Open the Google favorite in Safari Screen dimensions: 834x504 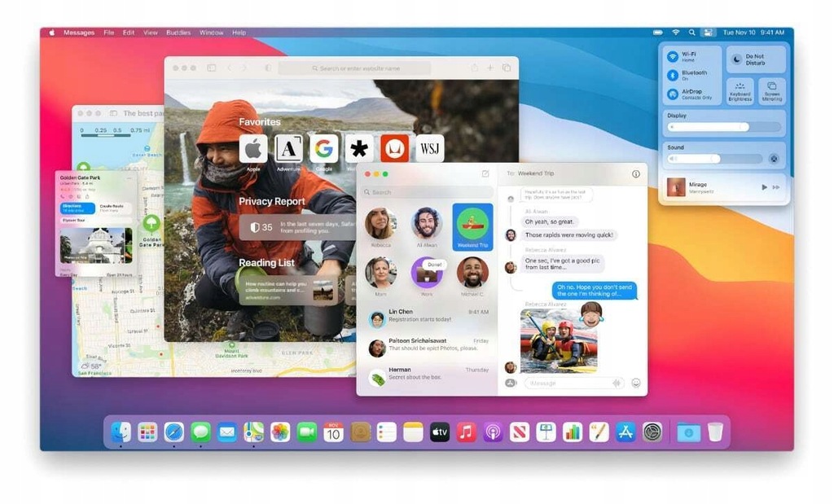click(x=323, y=148)
